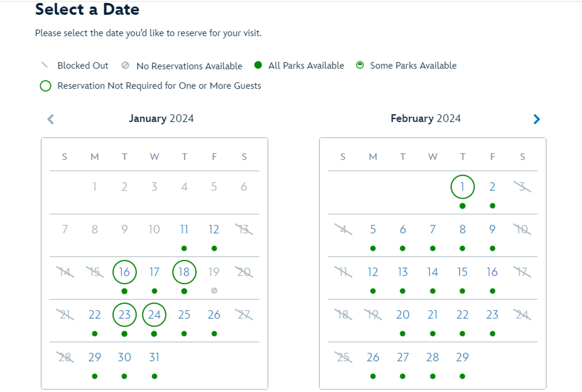Select January 11 date
The width and height of the screenshot is (582, 392).
coord(184,229)
